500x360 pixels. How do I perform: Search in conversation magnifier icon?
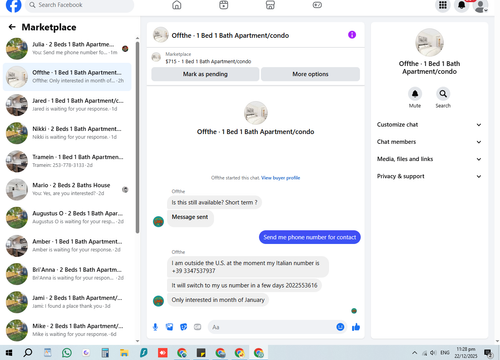[443, 94]
